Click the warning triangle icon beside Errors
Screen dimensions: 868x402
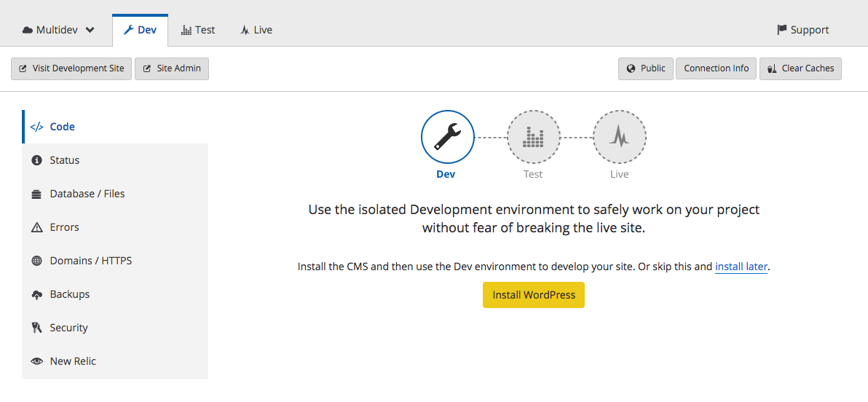point(37,227)
